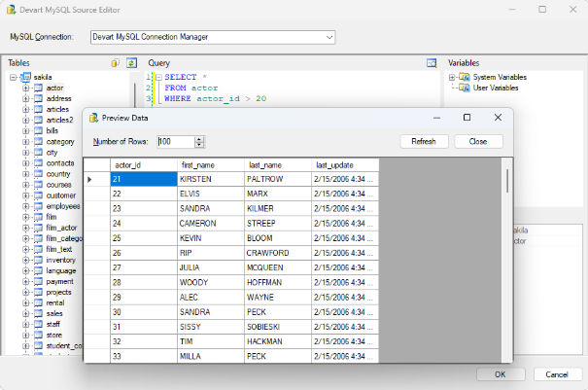Viewport: 588px width, 390px height.
Task: Select the payment table in tree
Action: pos(58,281)
